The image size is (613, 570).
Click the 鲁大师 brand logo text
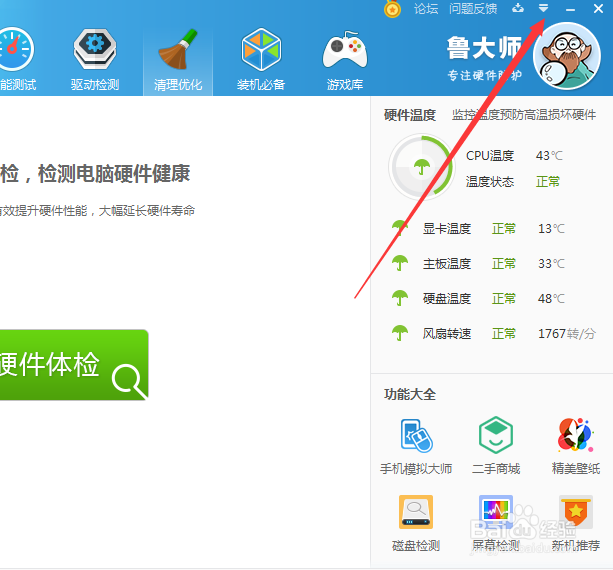[485, 48]
